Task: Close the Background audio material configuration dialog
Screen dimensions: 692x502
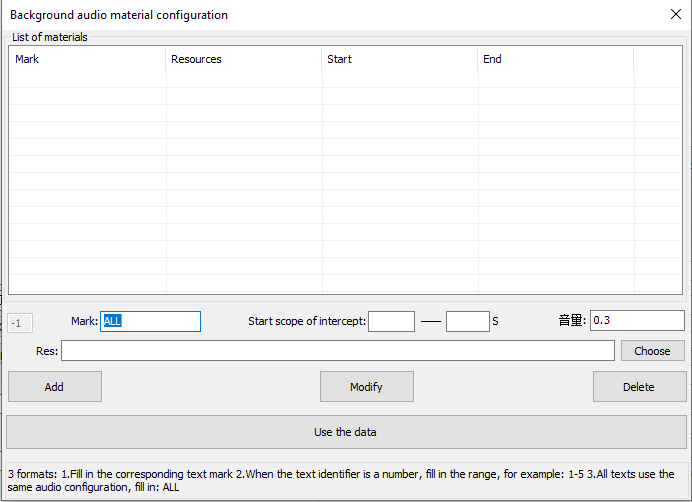Action: click(x=675, y=15)
